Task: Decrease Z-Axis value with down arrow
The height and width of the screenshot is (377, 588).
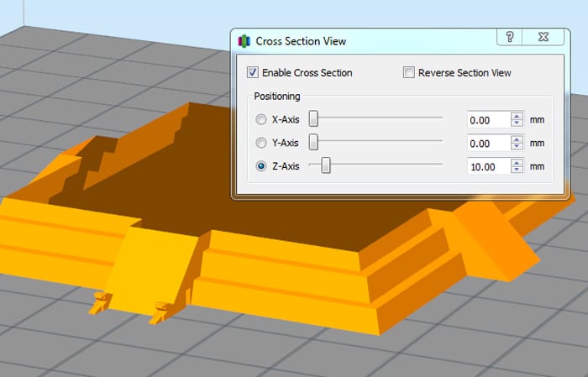Action: point(517,170)
